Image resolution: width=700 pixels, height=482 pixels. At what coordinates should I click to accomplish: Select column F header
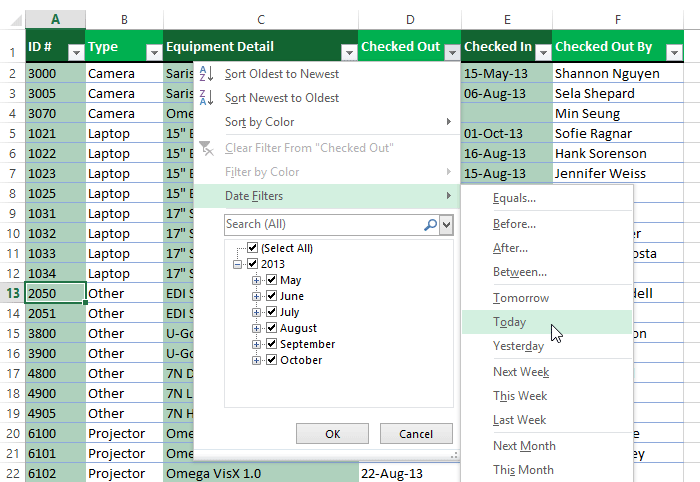(x=618, y=20)
